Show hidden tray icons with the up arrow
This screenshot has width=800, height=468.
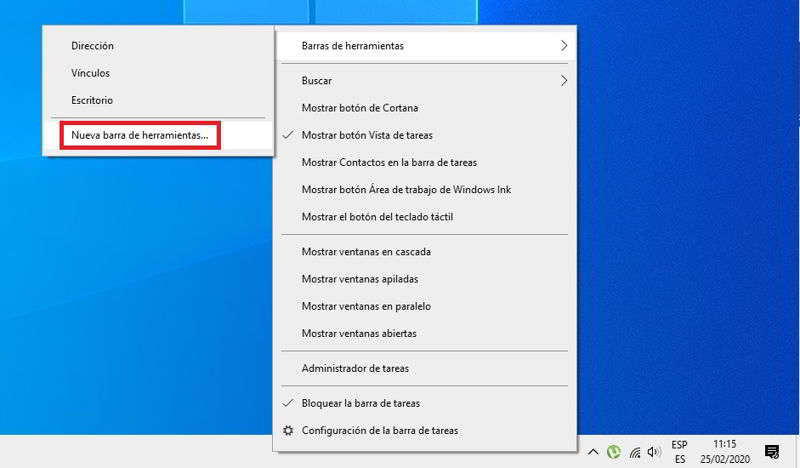[x=593, y=452]
